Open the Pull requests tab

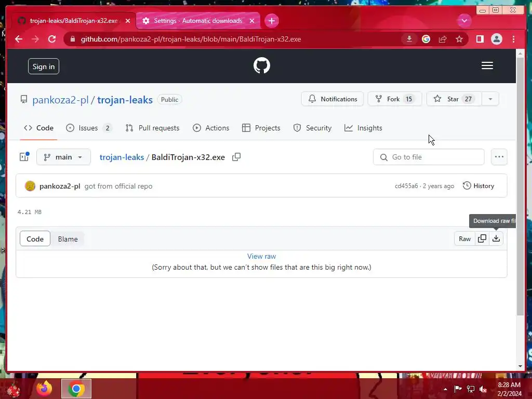(x=152, y=128)
